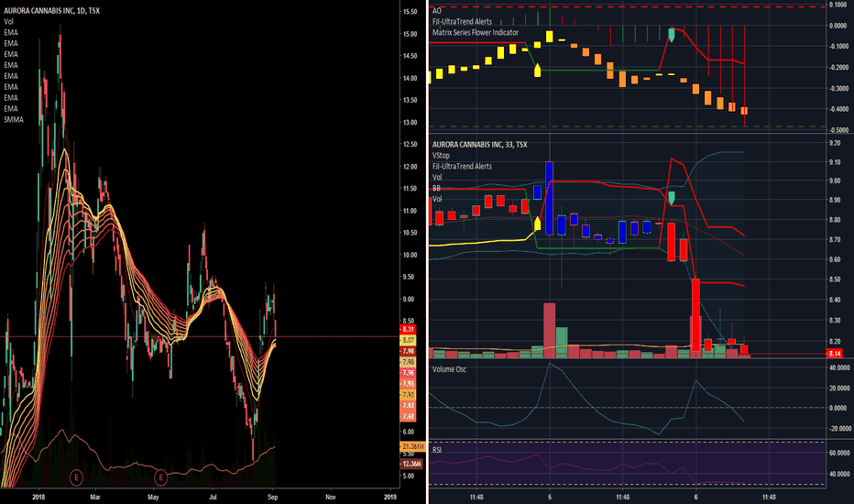This screenshot has height=504, width=854.
Task: Click day 6 label on intraday time axis
Action: tap(695, 497)
